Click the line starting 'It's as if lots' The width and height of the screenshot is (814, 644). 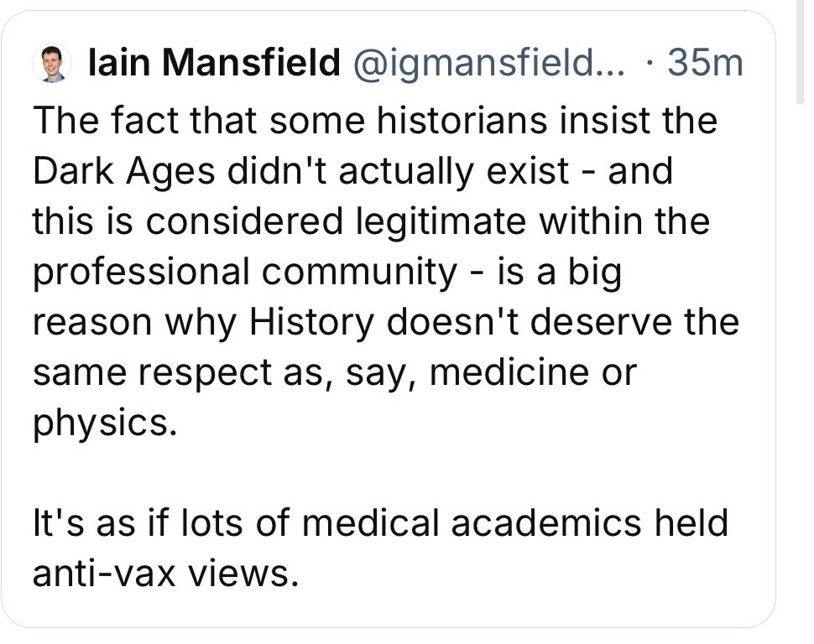coord(380,523)
